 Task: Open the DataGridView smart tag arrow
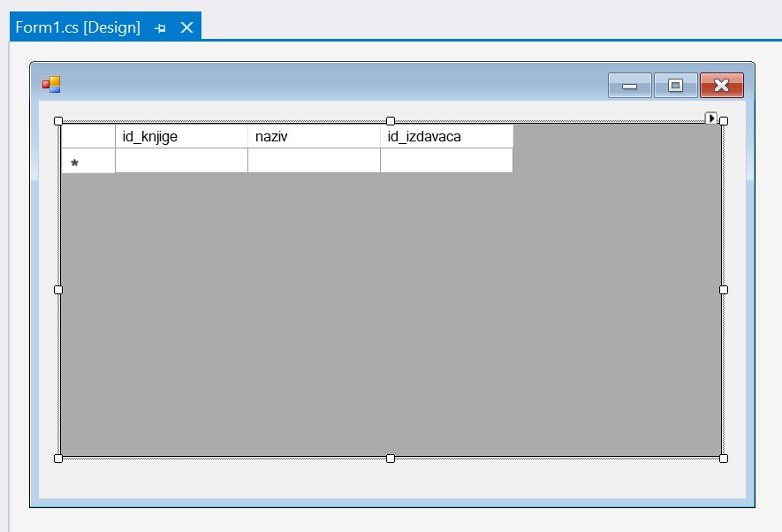click(x=711, y=118)
